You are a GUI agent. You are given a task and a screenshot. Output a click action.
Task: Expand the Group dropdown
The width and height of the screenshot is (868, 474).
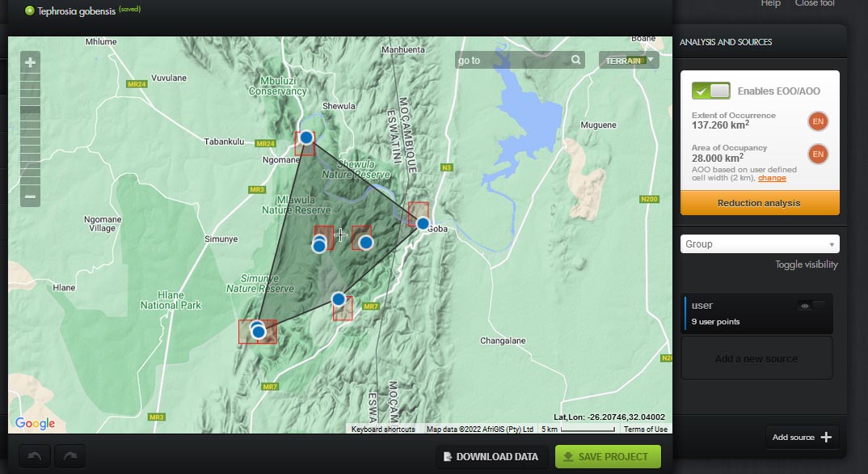tap(759, 244)
